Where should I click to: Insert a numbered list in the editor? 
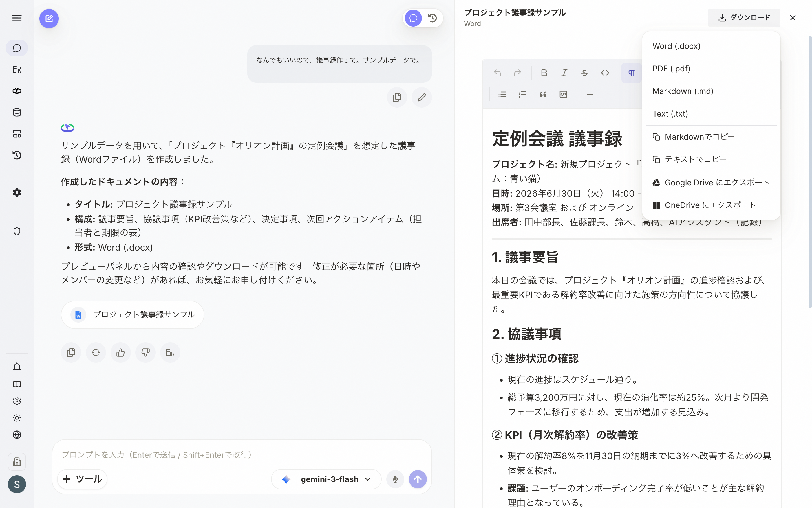coord(522,95)
